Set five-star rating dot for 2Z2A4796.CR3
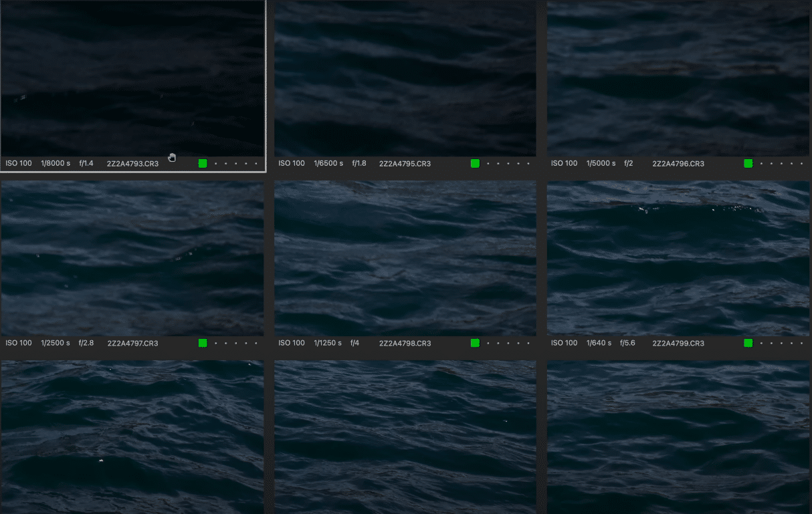 tap(801, 164)
